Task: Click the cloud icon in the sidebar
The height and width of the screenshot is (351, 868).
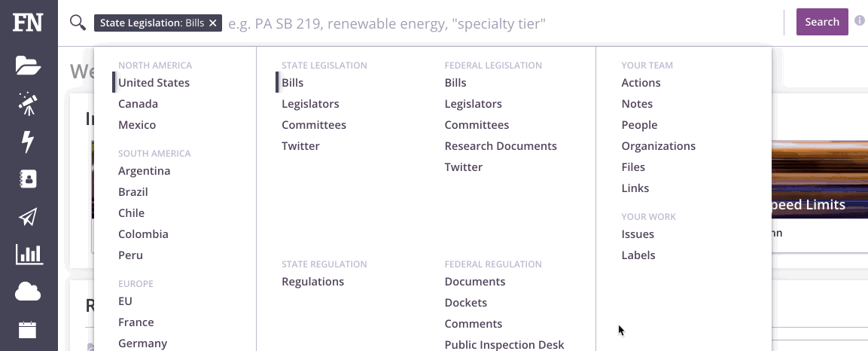Action: [28, 291]
